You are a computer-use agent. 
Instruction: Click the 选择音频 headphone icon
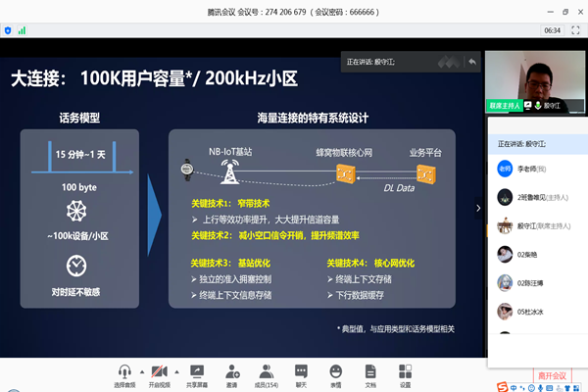[x=124, y=371]
